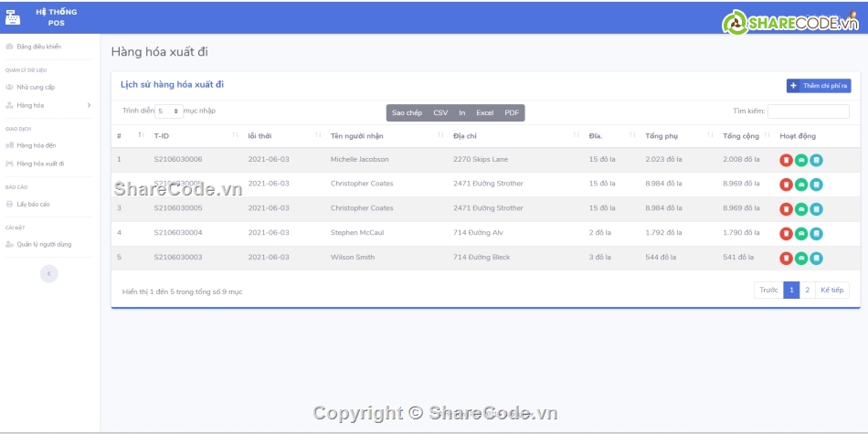Go to Lấy báo cáo in sidebar
The height and width of the screenshot is (434, 868).
click(x=33, y=204)
